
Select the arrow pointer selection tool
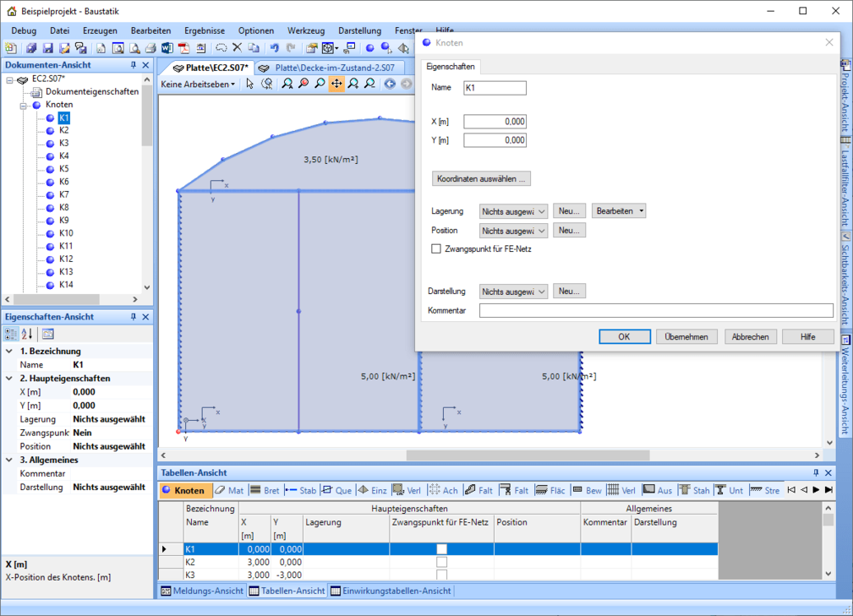pyautogui.click(x=249, y=84)
